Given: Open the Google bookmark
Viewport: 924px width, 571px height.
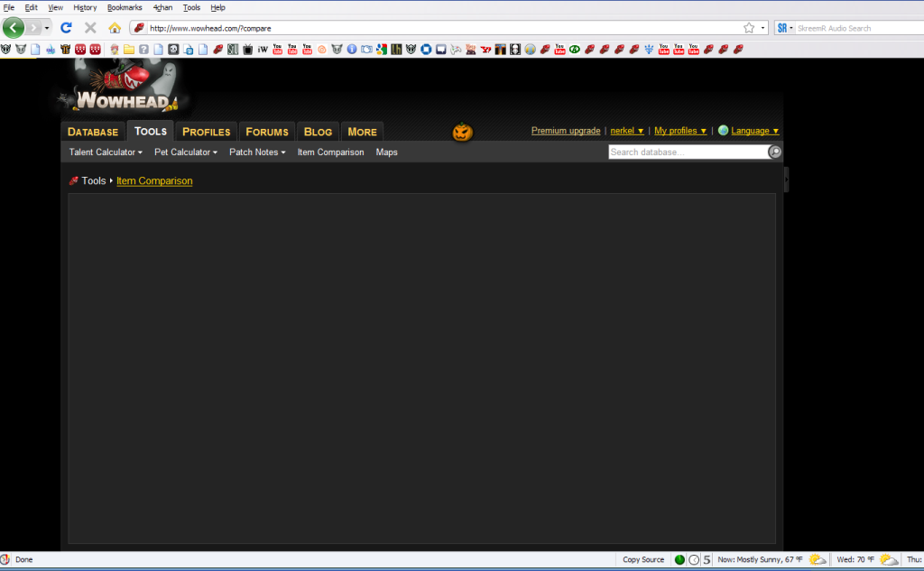Looking at the screenshot, I should pos(382,50).
